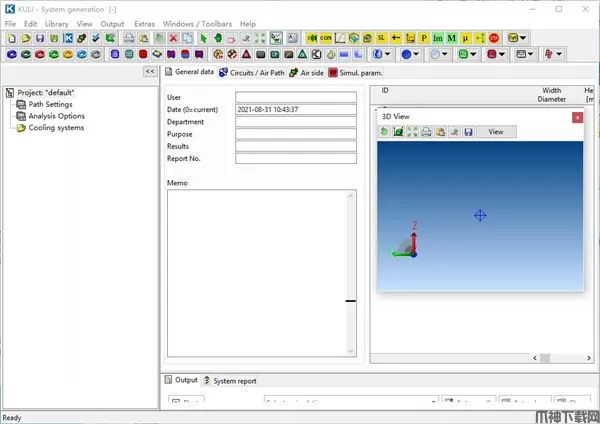Click the blue floppy disk Save icon

click(x=40, y=38)
